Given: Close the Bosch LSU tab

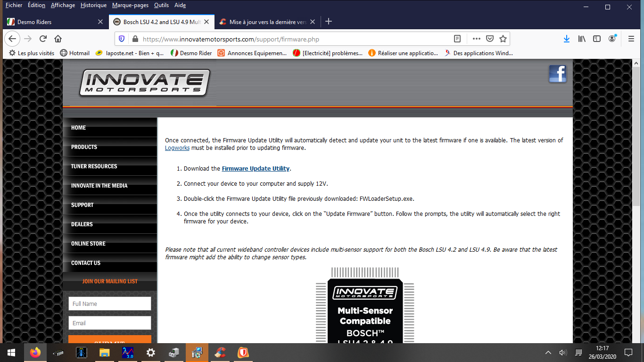Looking at the screenshot, I should (206, 22).
